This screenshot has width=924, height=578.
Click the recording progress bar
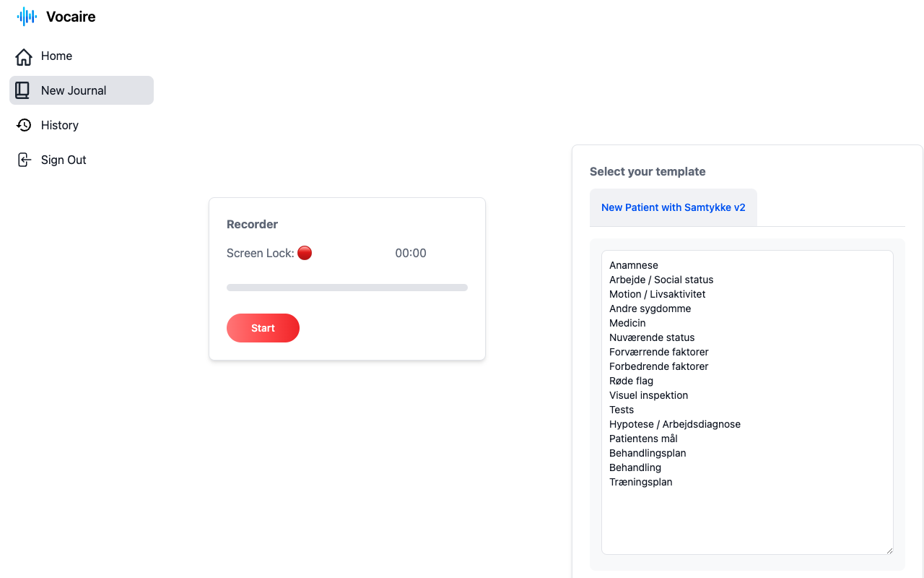347,287
